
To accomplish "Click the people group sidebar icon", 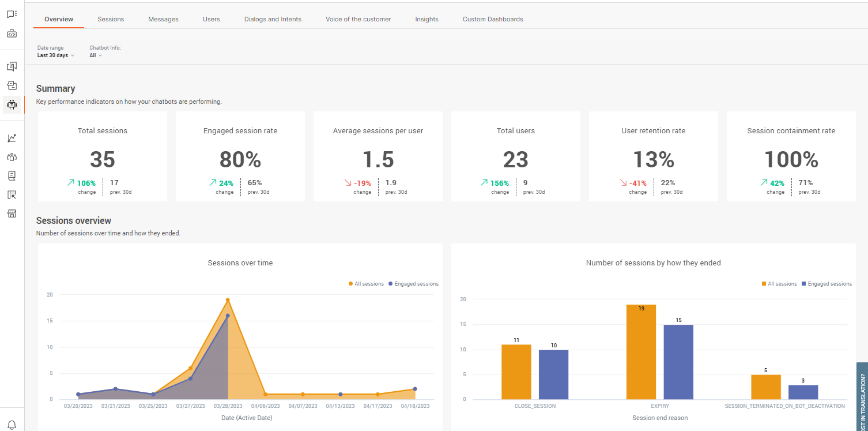I will click(x=12, y=157).
